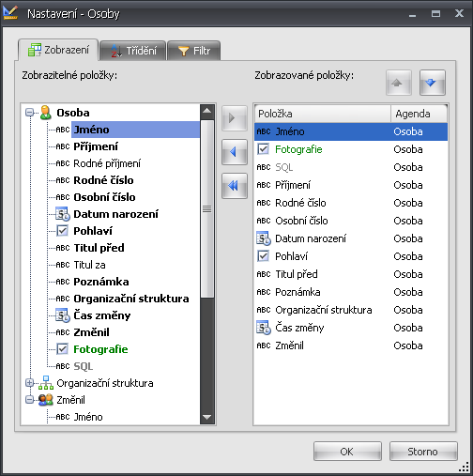This screenshot has width=473, height=476.
Task: Click the single left arrow remove button
Action: (235, 152)
